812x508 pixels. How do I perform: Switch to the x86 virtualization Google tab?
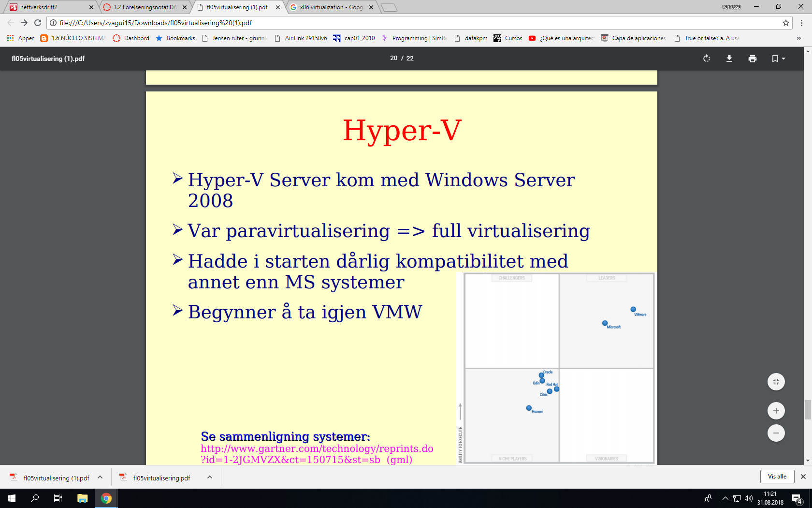click(331, 7)
